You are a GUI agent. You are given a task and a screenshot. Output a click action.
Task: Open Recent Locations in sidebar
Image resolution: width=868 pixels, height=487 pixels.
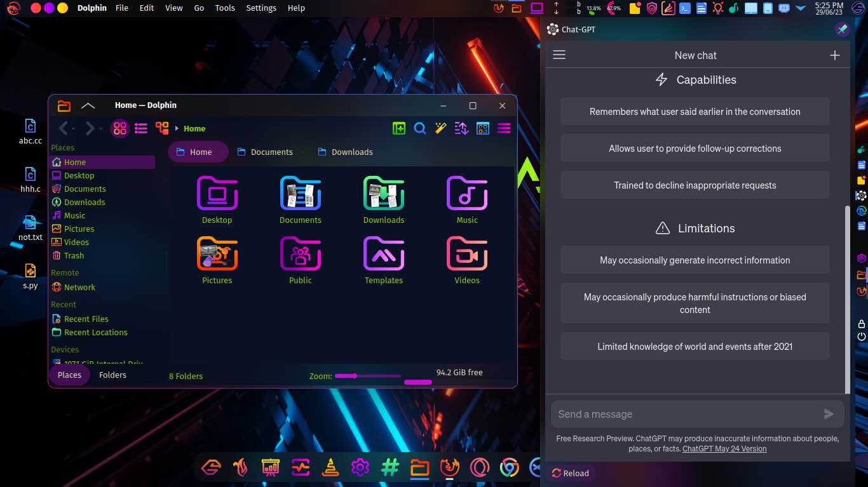coord(102,333)
